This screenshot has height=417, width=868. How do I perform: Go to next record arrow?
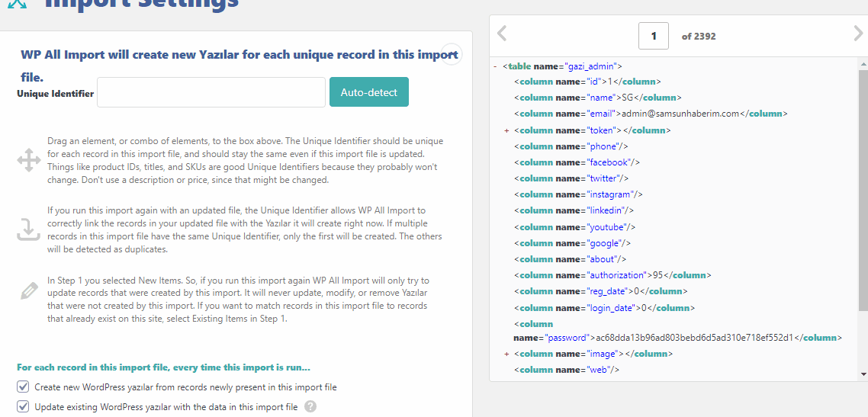pos(859,34)
